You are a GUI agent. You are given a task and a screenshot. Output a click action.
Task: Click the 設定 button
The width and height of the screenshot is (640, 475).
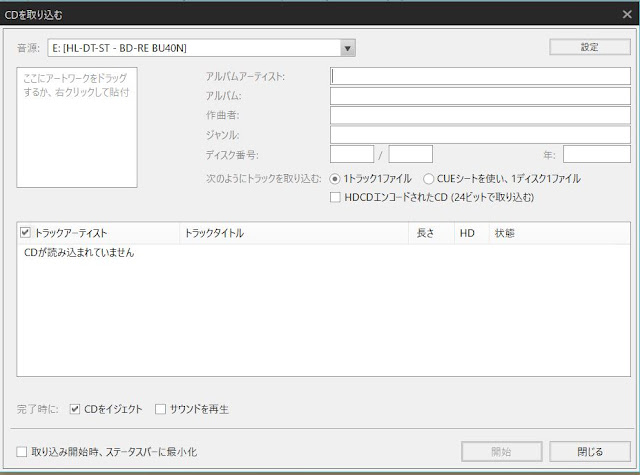(590, 47)
